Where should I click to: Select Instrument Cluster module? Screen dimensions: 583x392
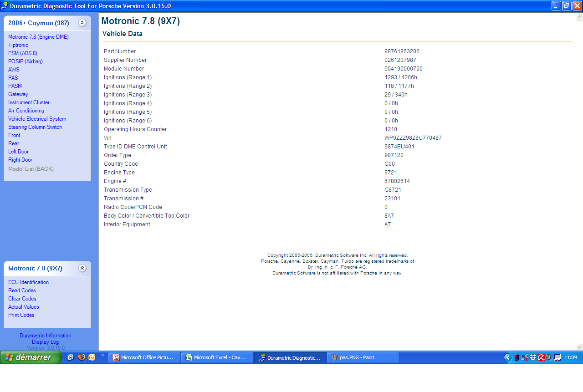[x=29, y=102]
